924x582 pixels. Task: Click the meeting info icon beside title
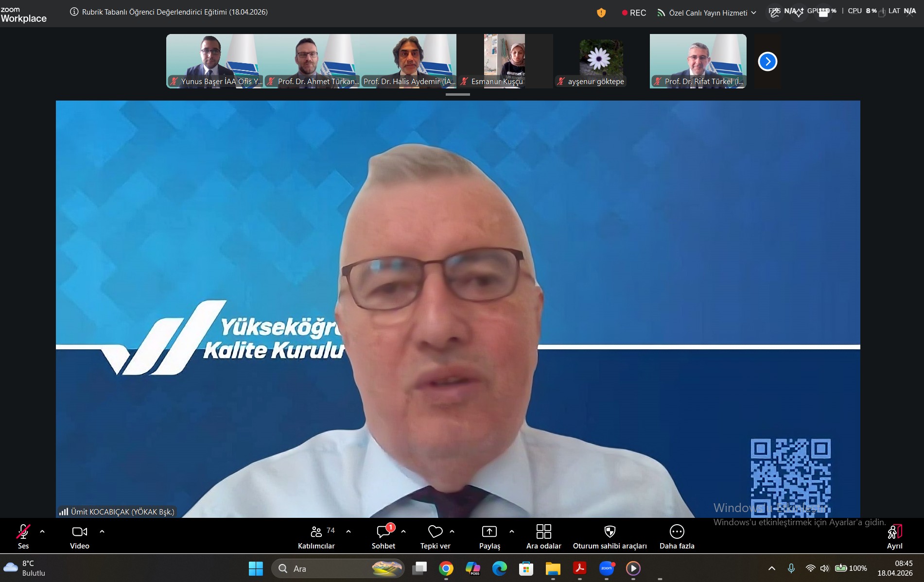[74, 12]
